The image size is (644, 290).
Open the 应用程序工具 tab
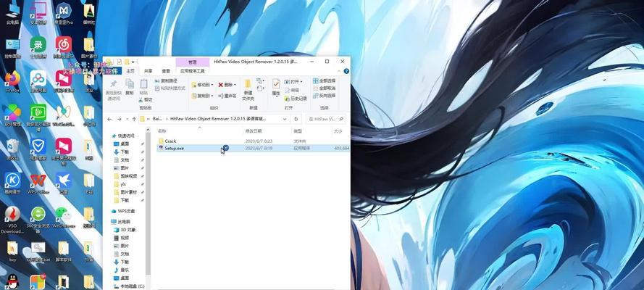193,71
